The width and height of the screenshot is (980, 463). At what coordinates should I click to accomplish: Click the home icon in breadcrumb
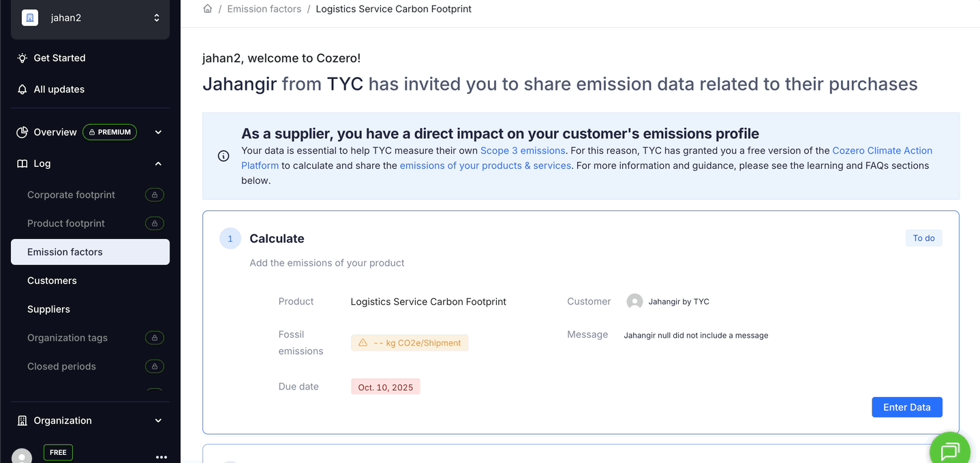[208, 9]
